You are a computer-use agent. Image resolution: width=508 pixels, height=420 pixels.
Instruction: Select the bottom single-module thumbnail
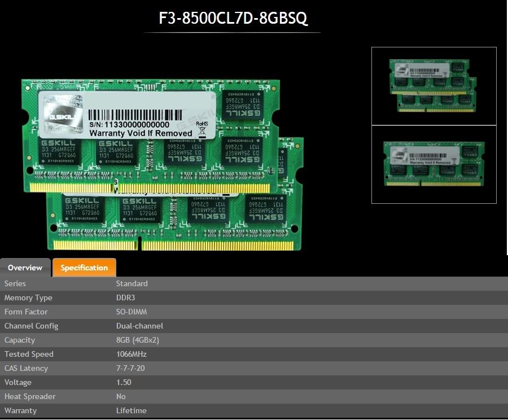tap(434, 165)
